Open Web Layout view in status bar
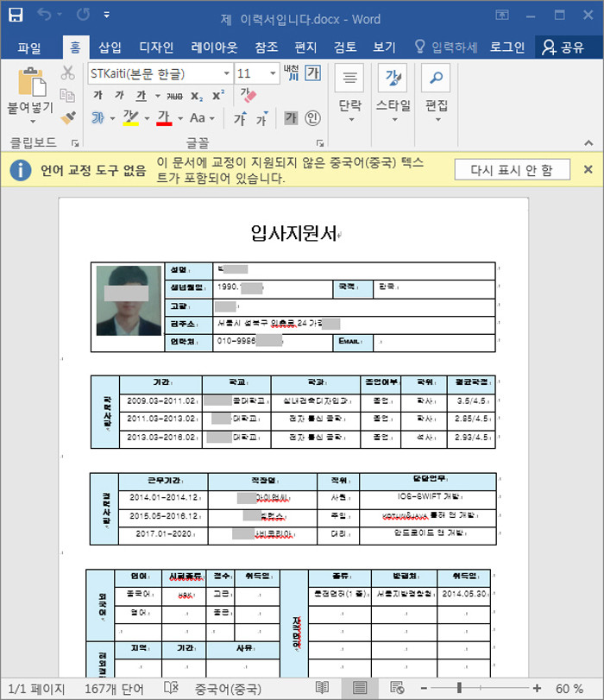This screenshot has height=700, width=604. coord(397,688)
